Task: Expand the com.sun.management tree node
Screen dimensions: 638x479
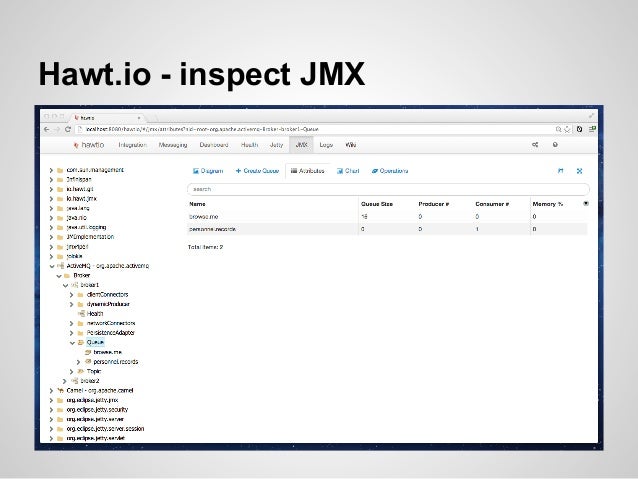Action: click(x=51, y=170)
